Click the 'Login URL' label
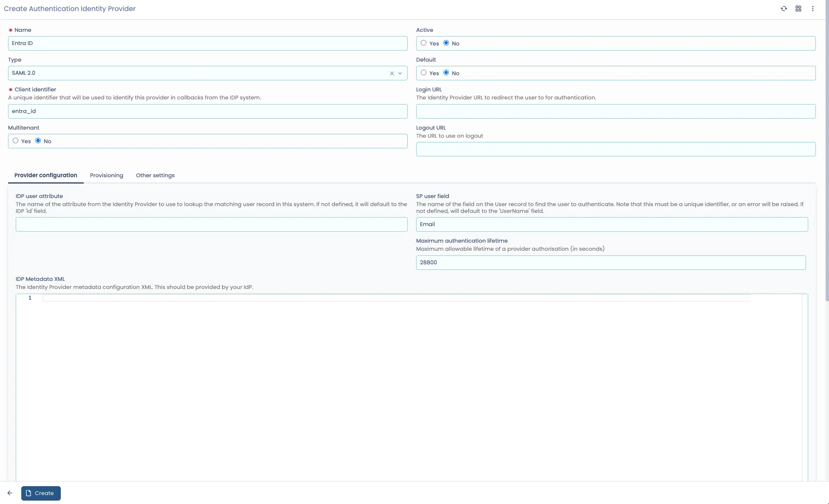Viewport: 829px width, 504px height. tap(429, 90)
